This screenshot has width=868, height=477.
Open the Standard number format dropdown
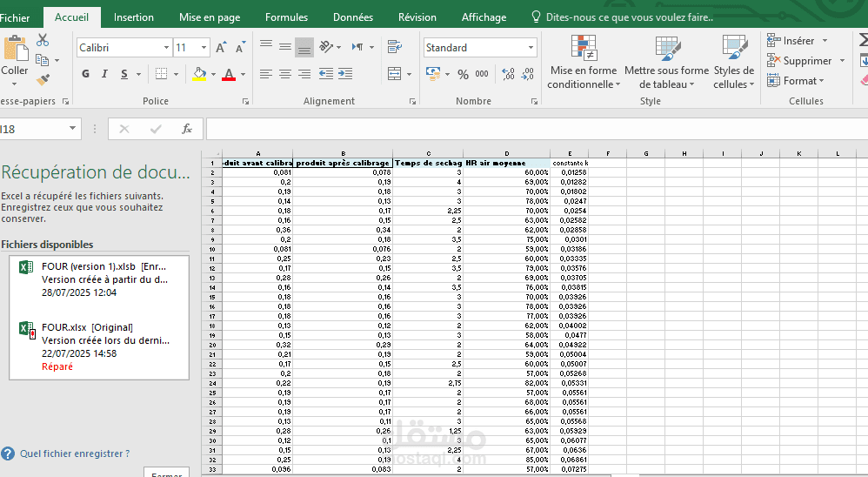[x=531, y=48]
